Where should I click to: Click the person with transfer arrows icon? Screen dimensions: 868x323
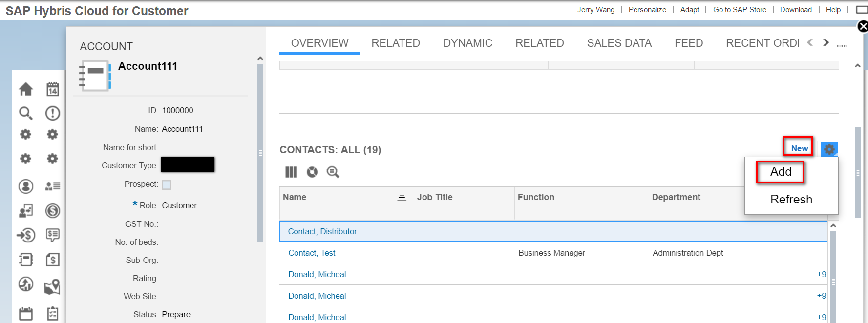[26, 211]
